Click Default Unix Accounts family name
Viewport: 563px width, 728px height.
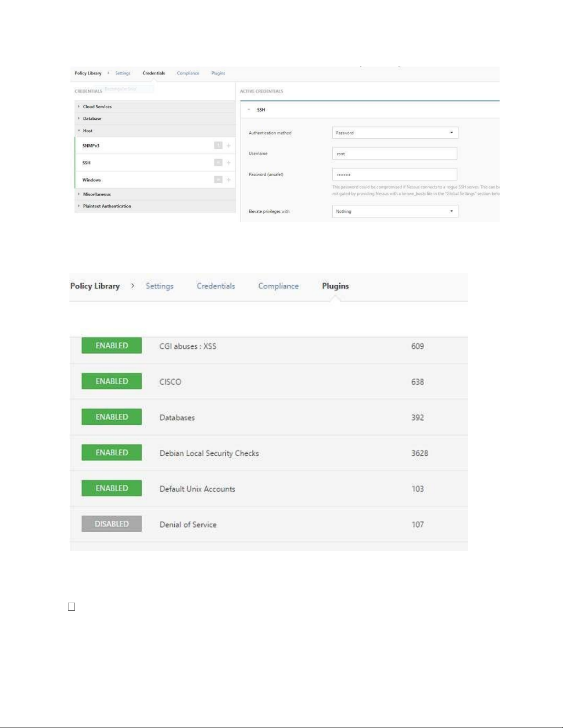click(197, 489)
